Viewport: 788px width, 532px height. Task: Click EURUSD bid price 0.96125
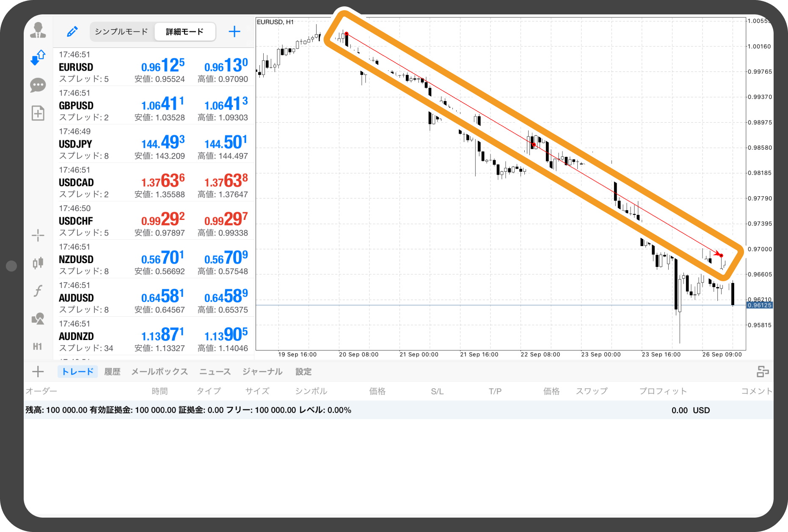click(163, 66)
